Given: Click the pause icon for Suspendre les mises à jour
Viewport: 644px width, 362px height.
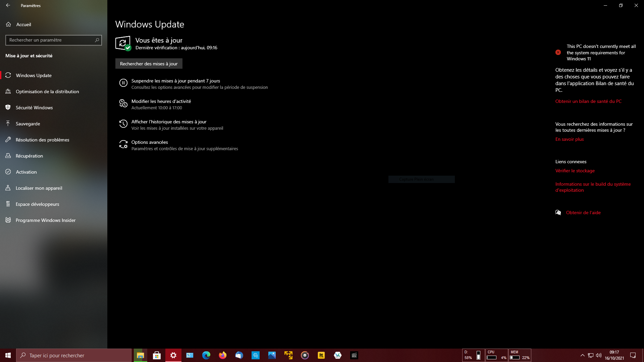Looking at the screenshot, I should tap(123, 83).
